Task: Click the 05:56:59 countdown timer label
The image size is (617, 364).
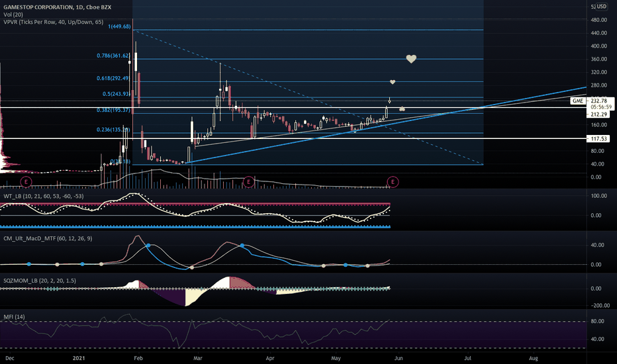Action: point(601,107)
